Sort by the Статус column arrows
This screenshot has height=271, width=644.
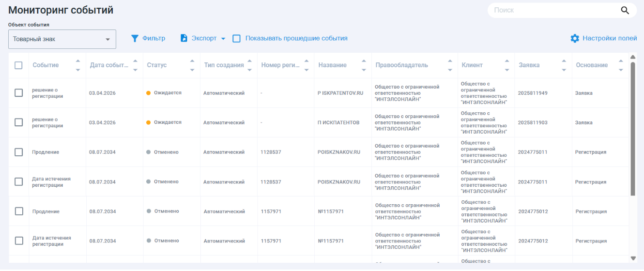click(x=192, y=65)
